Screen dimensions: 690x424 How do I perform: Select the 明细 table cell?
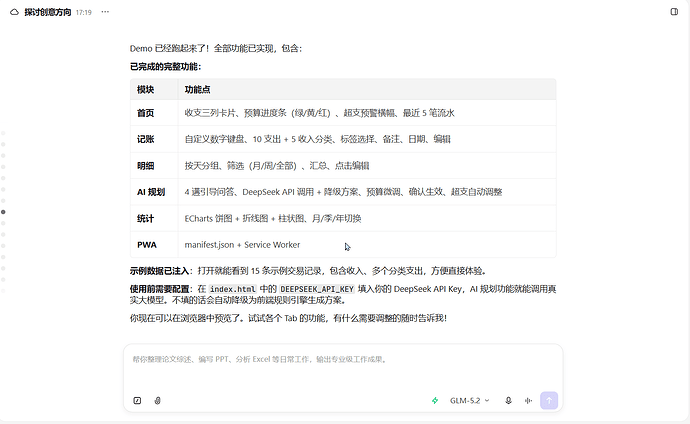pos(154,165)
